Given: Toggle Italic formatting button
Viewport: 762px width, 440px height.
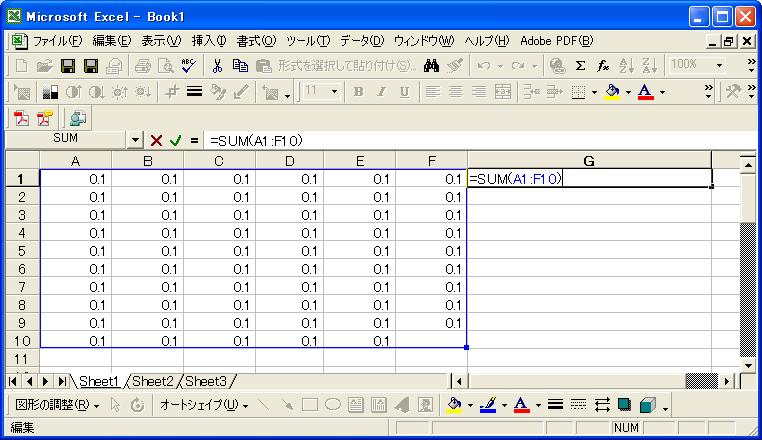Looking at the screenshot, I should [381, 91].
